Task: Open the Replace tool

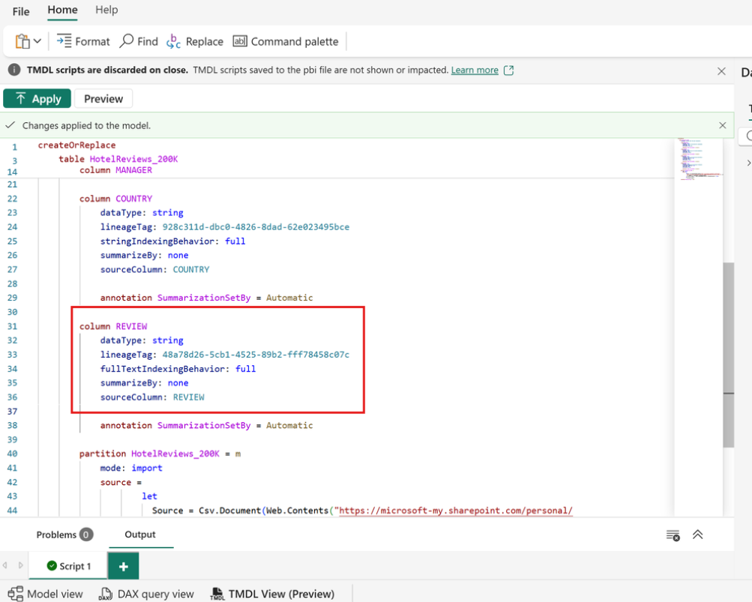Action: (195, 42)
